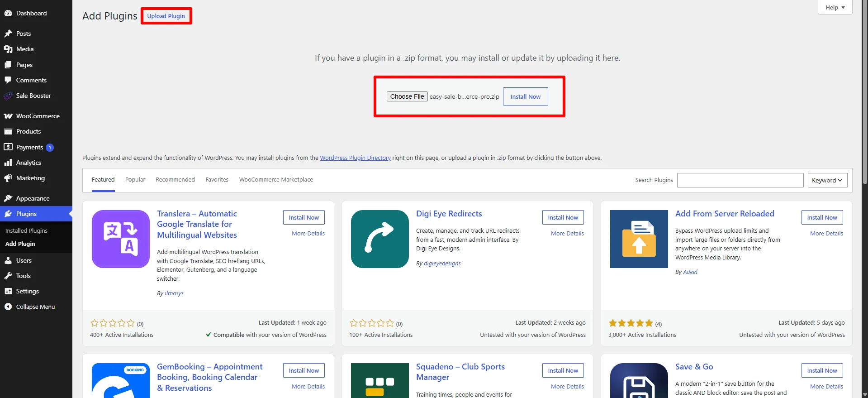868x398 pixels.
Task: Click the Media library icon
Action: pos(8,49)
